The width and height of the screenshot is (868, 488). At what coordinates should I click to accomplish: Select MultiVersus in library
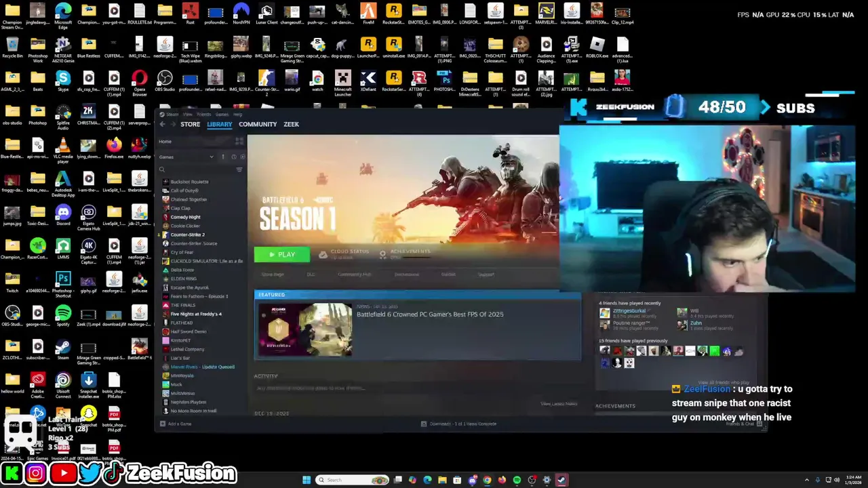click(x=182, y=393)
